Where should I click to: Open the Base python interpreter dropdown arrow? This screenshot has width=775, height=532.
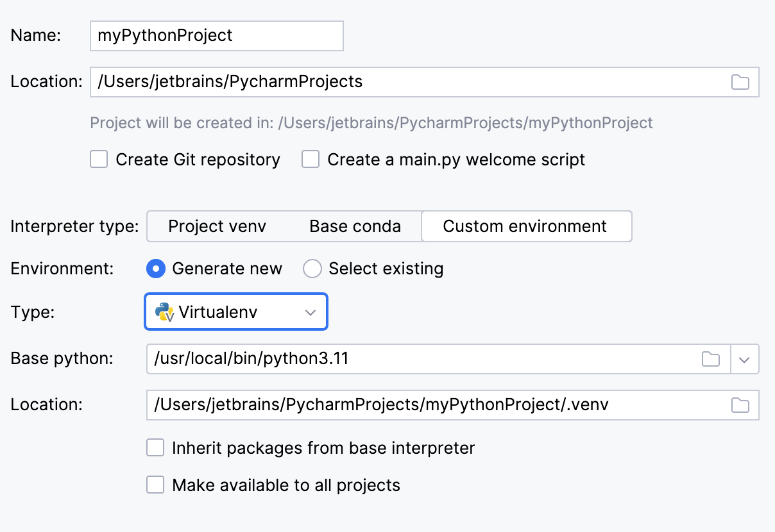tap(745, 359)
